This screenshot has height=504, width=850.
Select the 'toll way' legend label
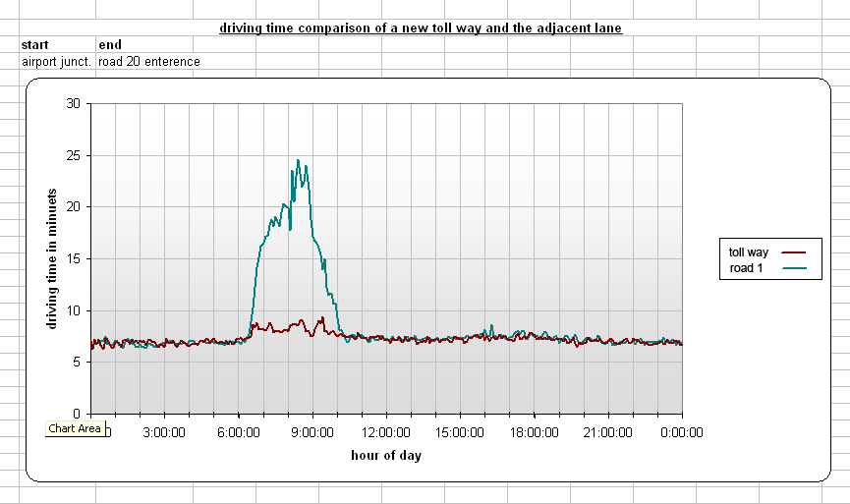749,252
